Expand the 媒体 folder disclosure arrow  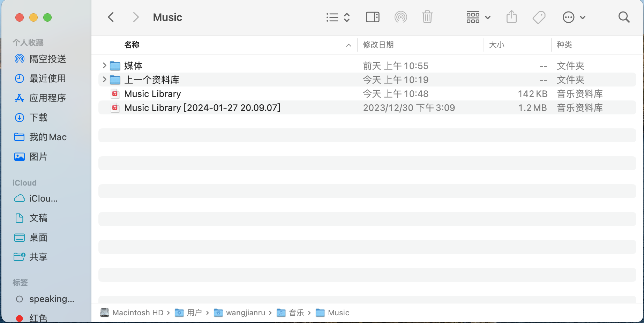104,65
